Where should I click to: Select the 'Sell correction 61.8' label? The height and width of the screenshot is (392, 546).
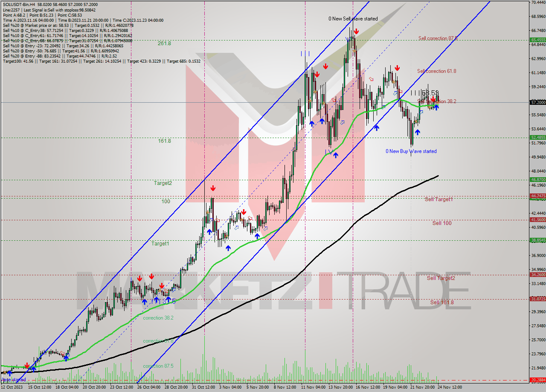click(437, 71)
